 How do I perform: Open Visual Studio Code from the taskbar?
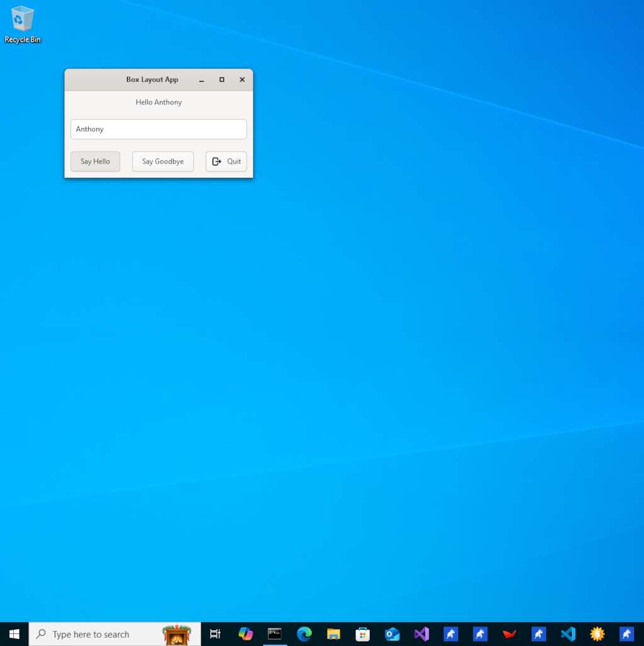tap(568, 633)
